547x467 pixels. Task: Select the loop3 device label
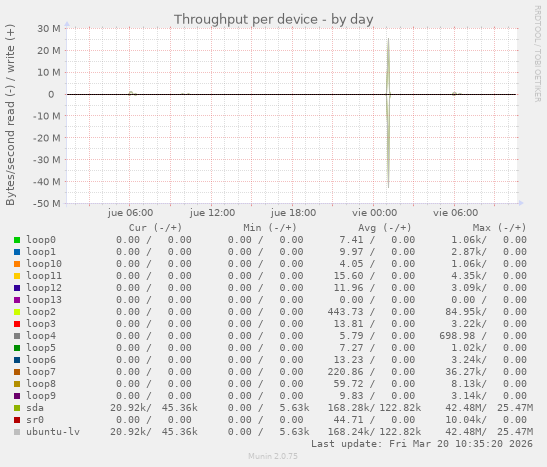coord(41,324)
